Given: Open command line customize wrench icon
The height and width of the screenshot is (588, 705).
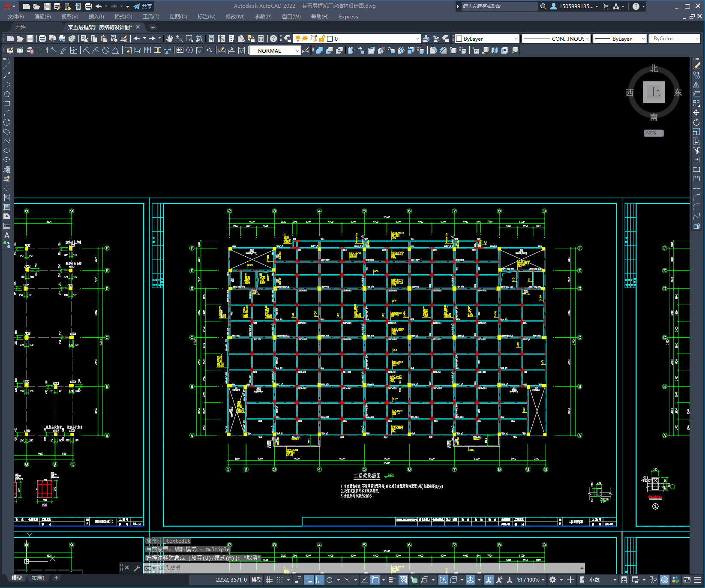Looking at the screenshot, I should tap(137, 568).
